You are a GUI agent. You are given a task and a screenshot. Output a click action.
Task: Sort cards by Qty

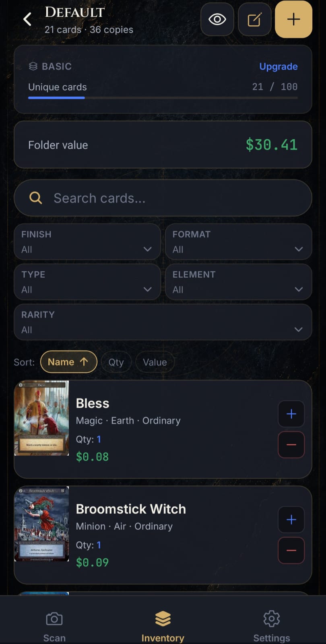click(116, 362)
